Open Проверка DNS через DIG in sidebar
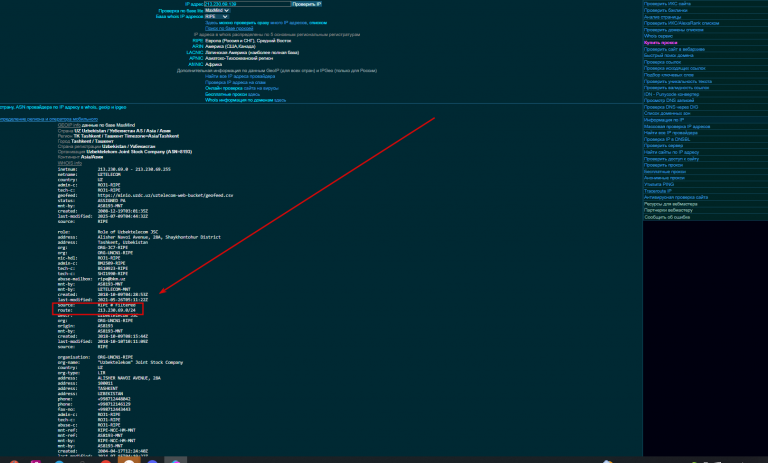 click(x=671, y=107)
